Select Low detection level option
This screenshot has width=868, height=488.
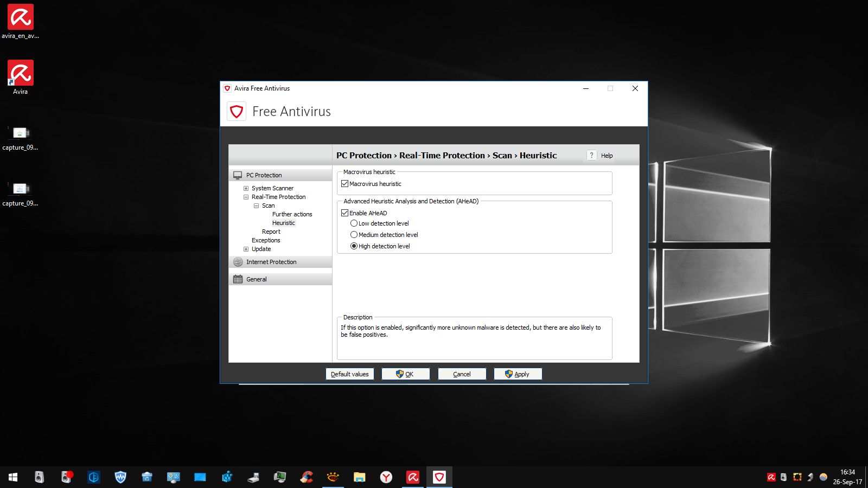pos(354,223)
